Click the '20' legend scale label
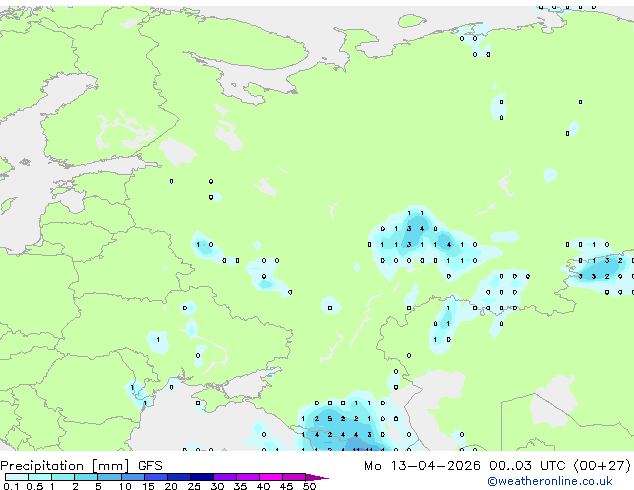 click(x=171, y=486)
